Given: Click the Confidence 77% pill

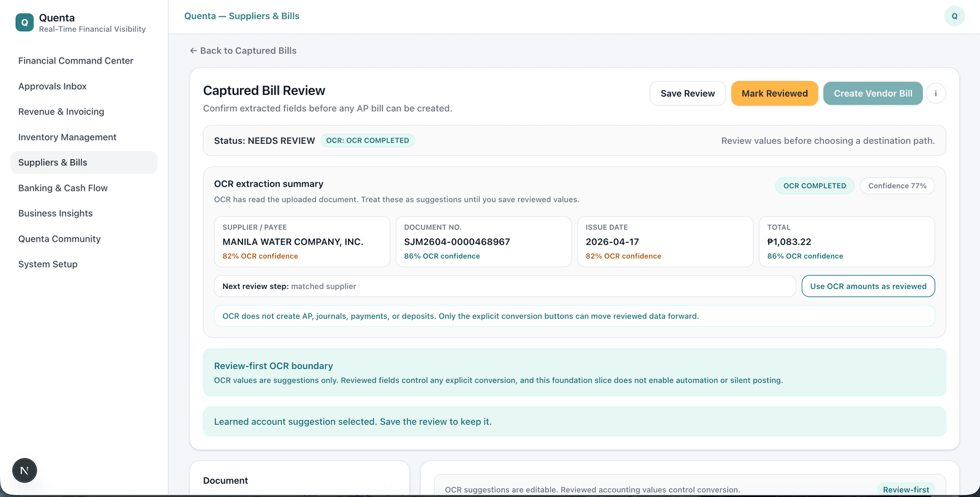Looking at the screenshot, I should (897, 186).
